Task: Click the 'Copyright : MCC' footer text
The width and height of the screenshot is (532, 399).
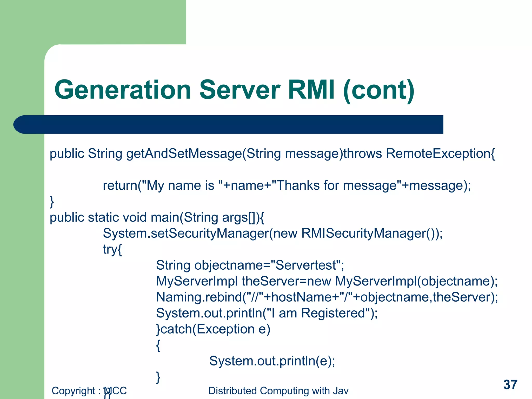Action: point(89,391)
